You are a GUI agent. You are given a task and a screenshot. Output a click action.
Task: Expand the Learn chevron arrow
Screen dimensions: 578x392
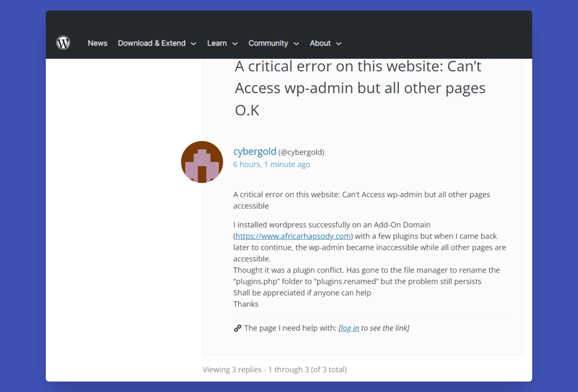235,43
